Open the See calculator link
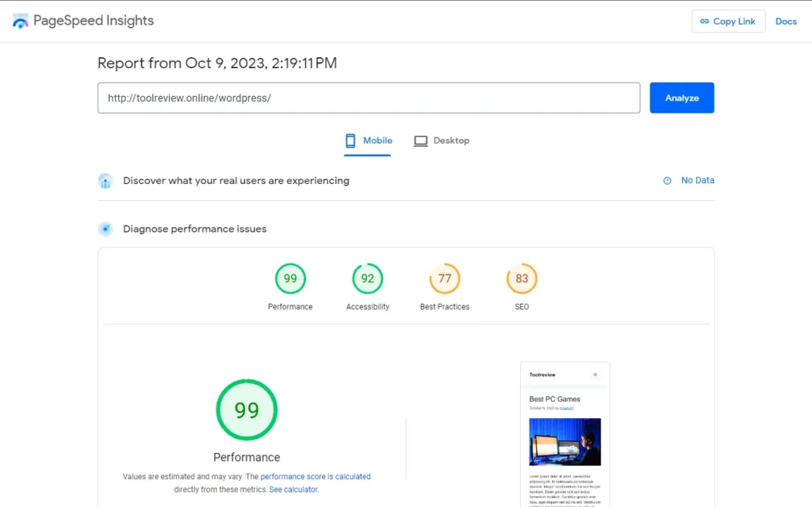Viewport: 812px width, 507px height. pyautogui.click(x=293, y=490)
